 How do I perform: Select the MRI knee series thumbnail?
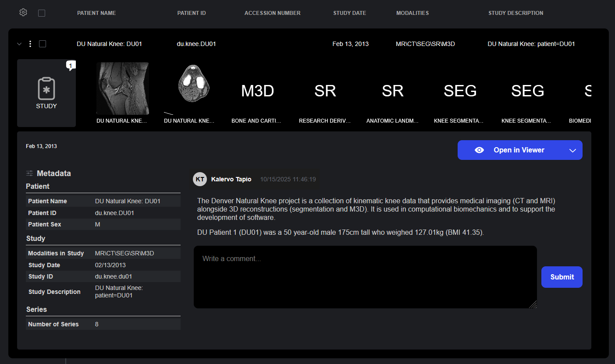[122, 88]
